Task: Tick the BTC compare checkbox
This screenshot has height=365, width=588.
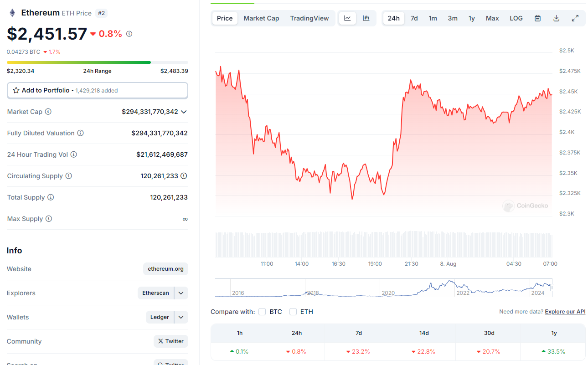Action: pyautogui.click(x=262, y=312)
